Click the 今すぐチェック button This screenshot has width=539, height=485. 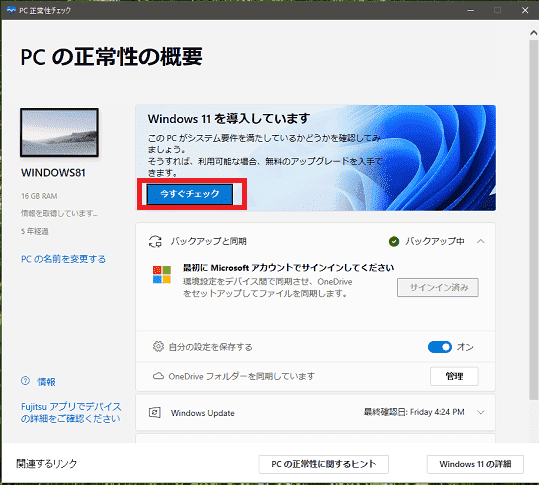[x=190, y=194]
